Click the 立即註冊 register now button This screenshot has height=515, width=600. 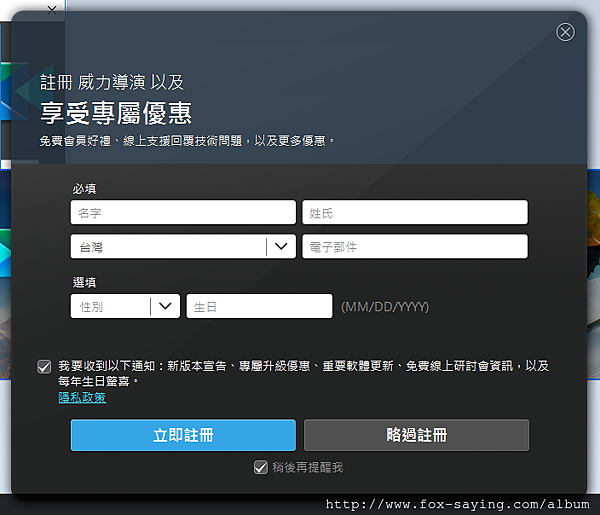[x=183, y=435]
